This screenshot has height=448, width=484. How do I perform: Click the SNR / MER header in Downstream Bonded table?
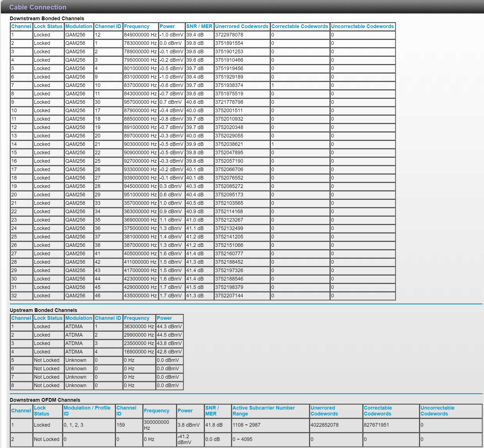click(x=199, y=26)
